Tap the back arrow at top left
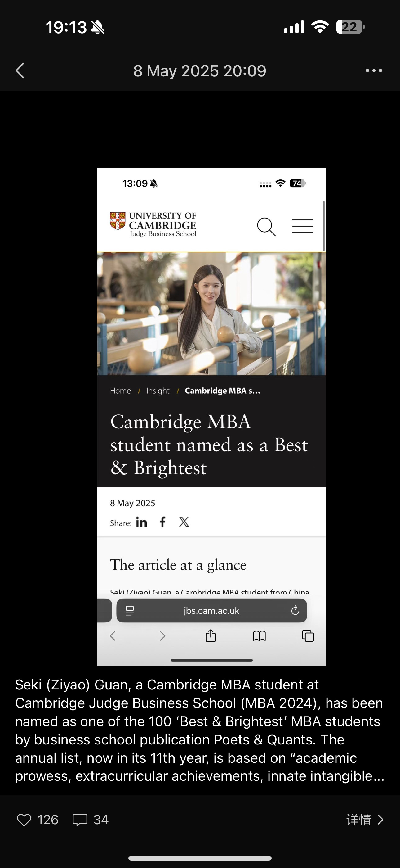 pyautogui.click(x=20, y=70)
